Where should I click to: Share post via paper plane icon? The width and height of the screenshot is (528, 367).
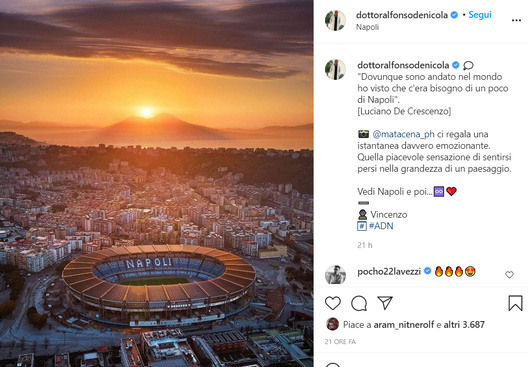click(385, 303)
